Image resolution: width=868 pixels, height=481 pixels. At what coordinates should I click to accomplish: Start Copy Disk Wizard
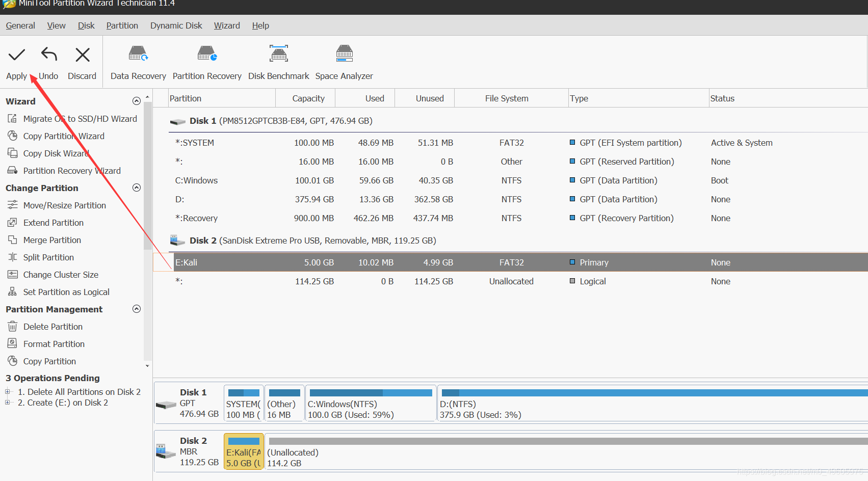click(56, 153)
